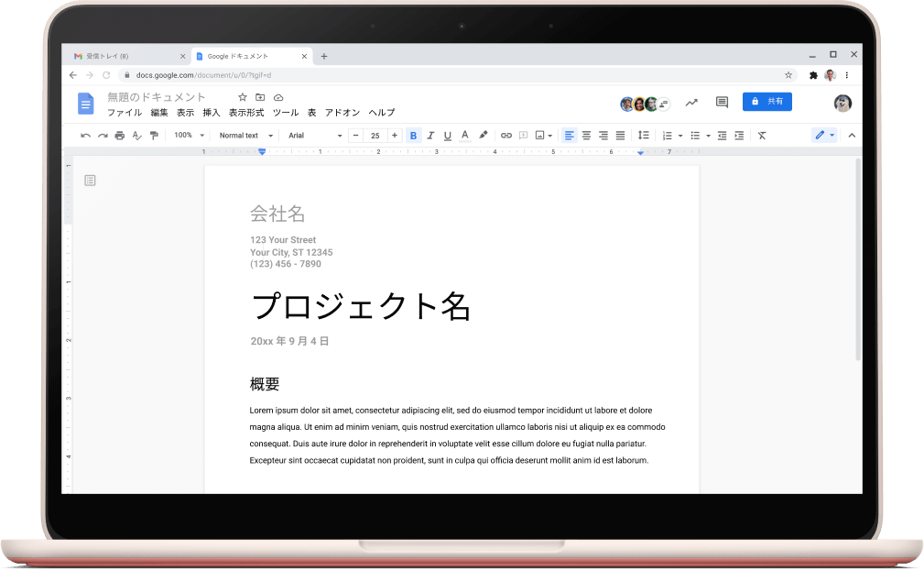Open the text color picker
Screen dimensions: 924x571
point(465,136)
